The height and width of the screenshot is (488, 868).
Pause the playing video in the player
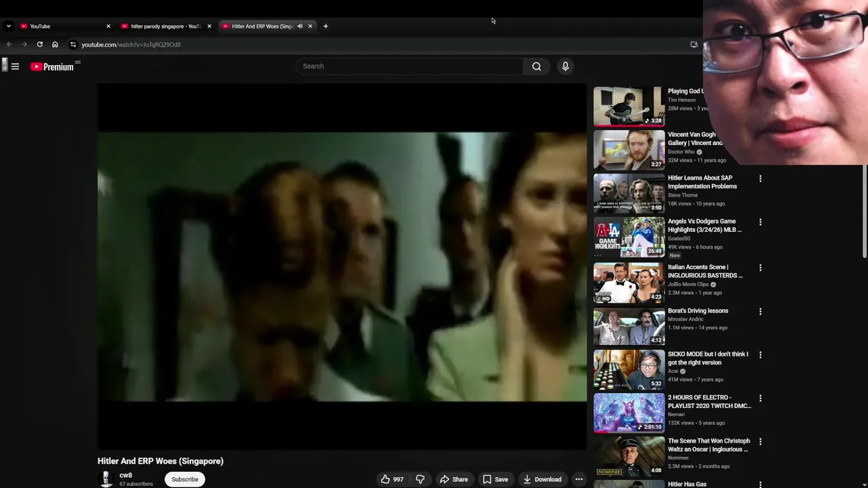pyautogui.click(x=342, y=266)
